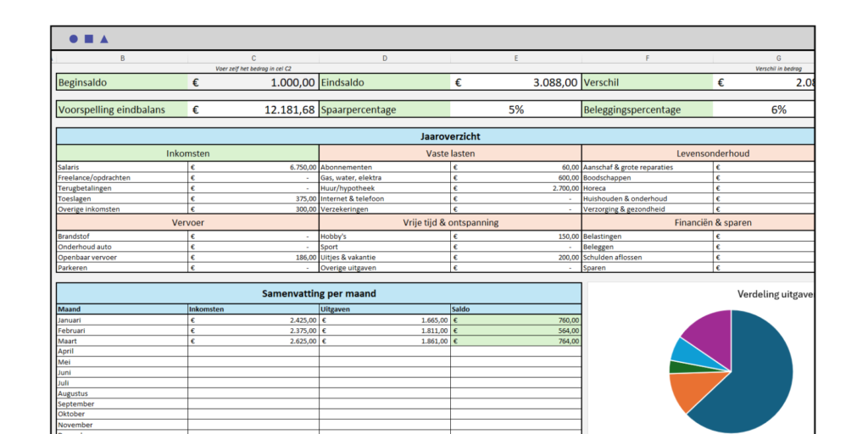The width and height of the screenshot is (868, 434).
Task: Select the Inkomsten section header
Action: (x=187, y=153)
